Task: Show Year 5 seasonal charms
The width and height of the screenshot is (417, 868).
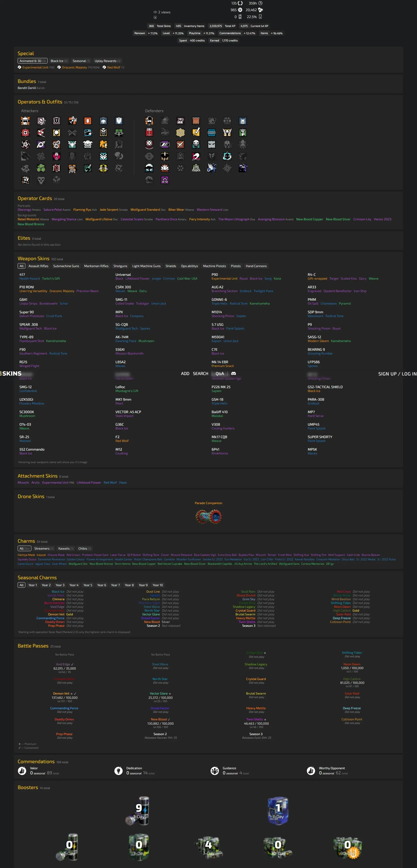Action: click(x=88, y=585)
